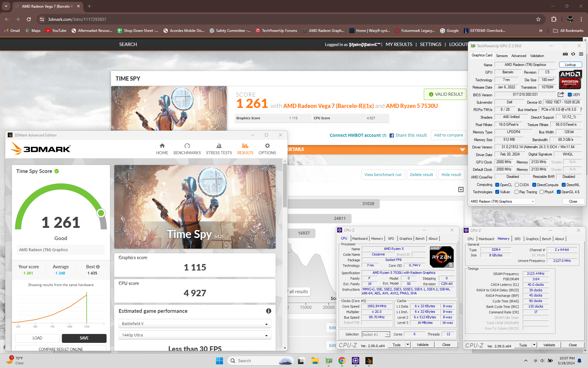Click the Windows taskbar Search box
Screen dimensions: 588x368
(x=260, y=361)
